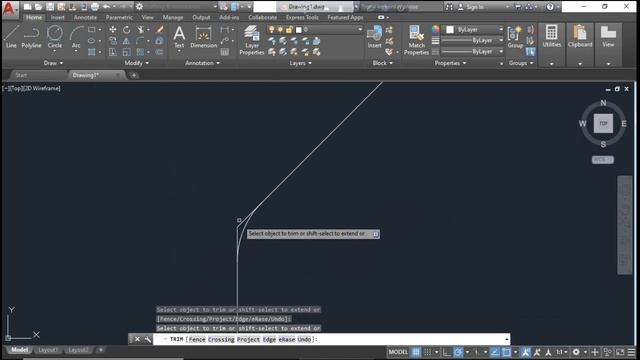Image resolution: width=640 pixels, height=360 pixels.
Task: Toggle layer on/off lightbulb in layer dropdown
Action: click(271, 29)
